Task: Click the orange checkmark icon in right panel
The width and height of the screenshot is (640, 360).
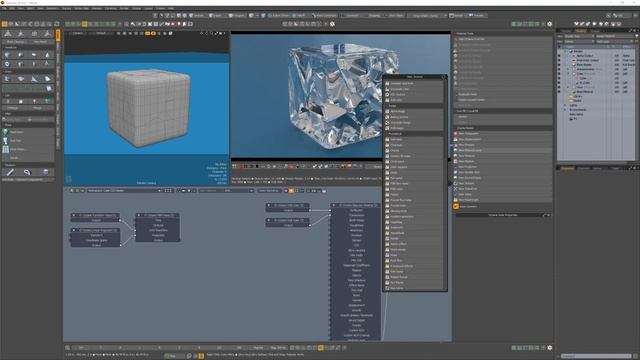Action: pyautogui.click(x=456, y=207)
